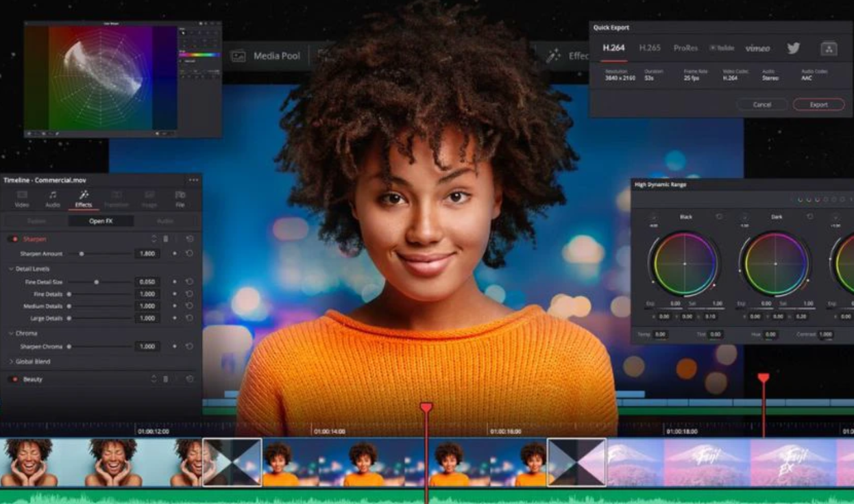Choose the Twitter bird export preset

(x=794, y=48)
